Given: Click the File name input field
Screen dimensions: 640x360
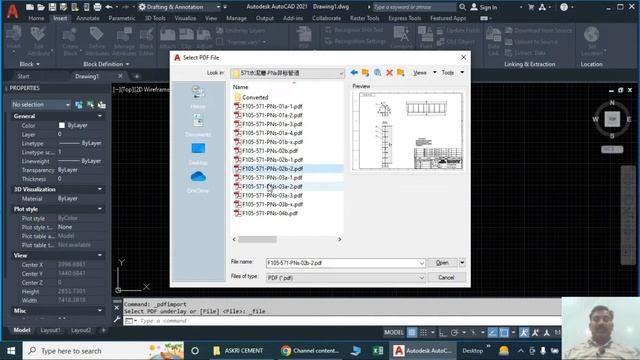Looking at the screenshot, I should (x=345, y=263).
